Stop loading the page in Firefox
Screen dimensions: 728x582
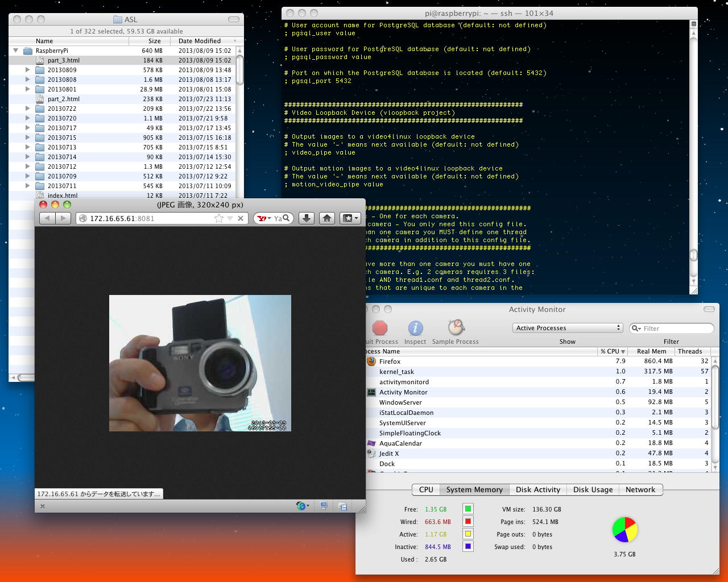(x=241, y=218)
